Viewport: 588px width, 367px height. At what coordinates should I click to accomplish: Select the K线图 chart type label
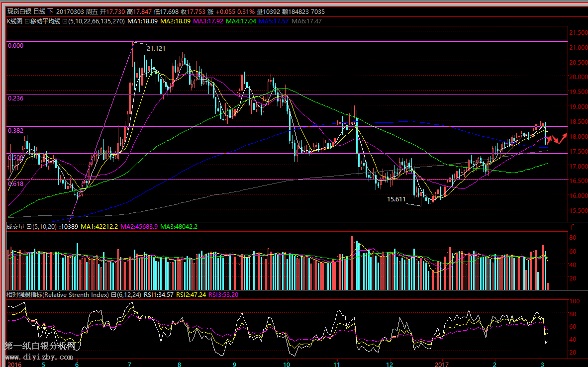14,21
